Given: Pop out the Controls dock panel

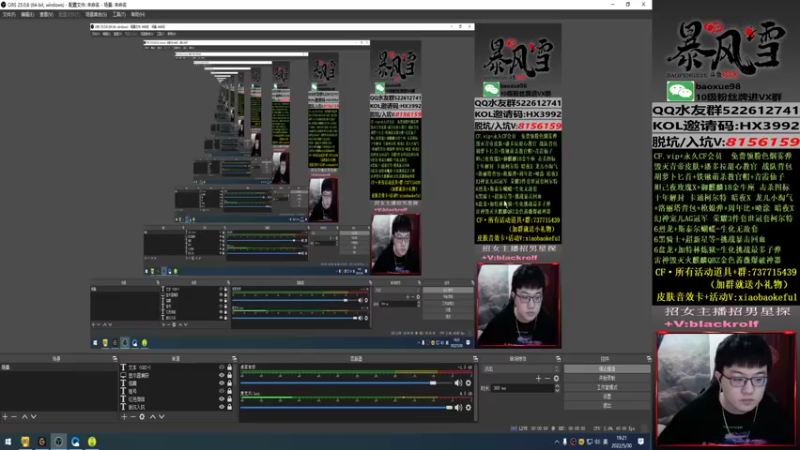Looking at the screenshot, I should (648, 359).
